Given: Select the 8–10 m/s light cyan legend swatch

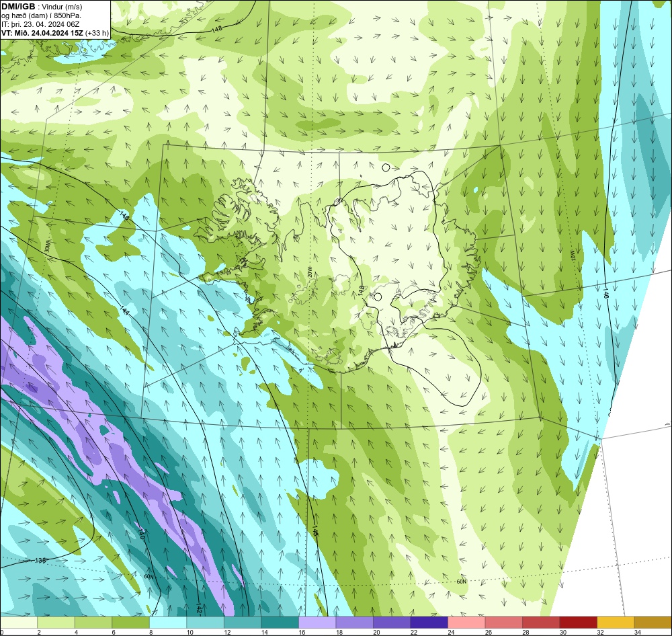Looking at the screenshot, I should 168,623.
